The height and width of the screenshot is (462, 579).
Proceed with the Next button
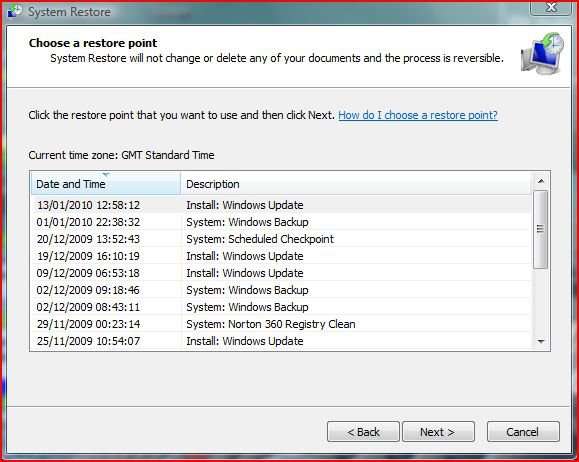[438, 432]
